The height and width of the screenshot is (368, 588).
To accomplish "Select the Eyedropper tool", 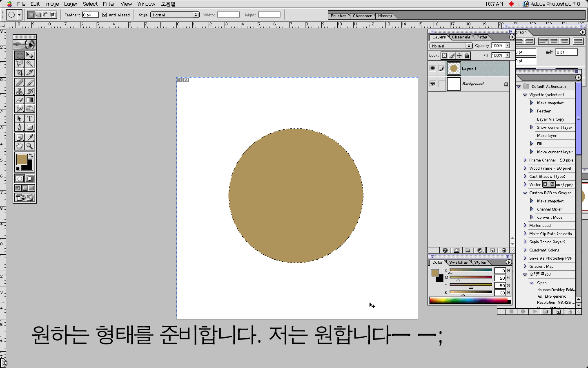I will click(x=30, y=137).
